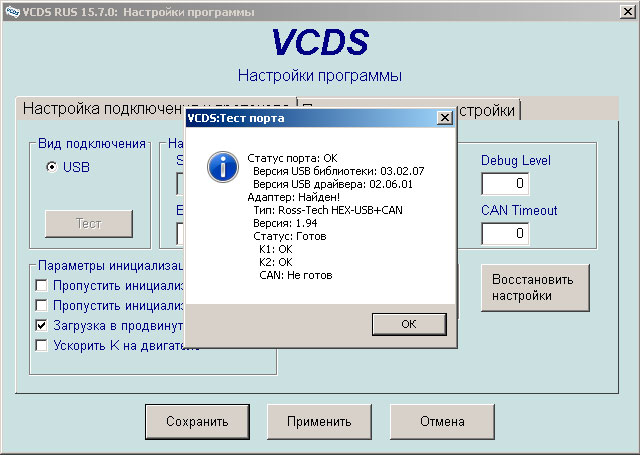Select the USB connection radio button
The height and width of the screenshot is (455, 640).
coord(51,167)
